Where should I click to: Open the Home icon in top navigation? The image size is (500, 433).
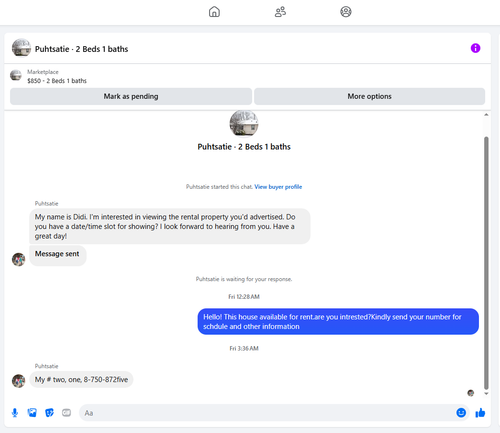(x=214, y=12)
